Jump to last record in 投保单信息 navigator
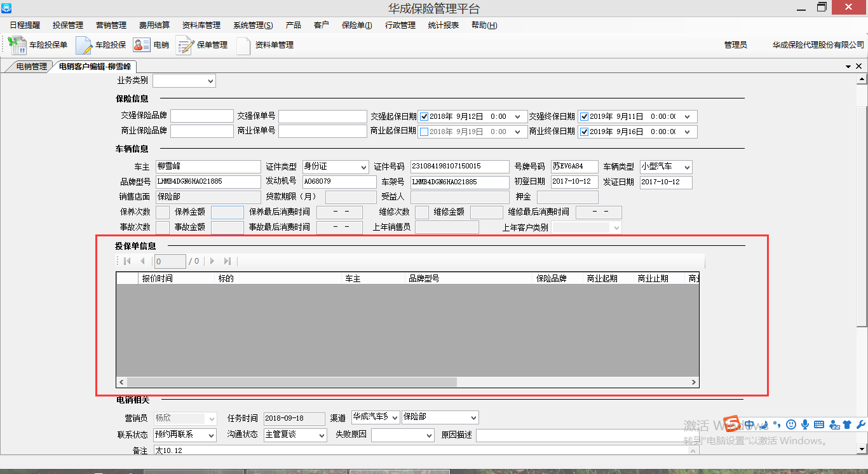The image size is (868, 474). tap(227, 261)
